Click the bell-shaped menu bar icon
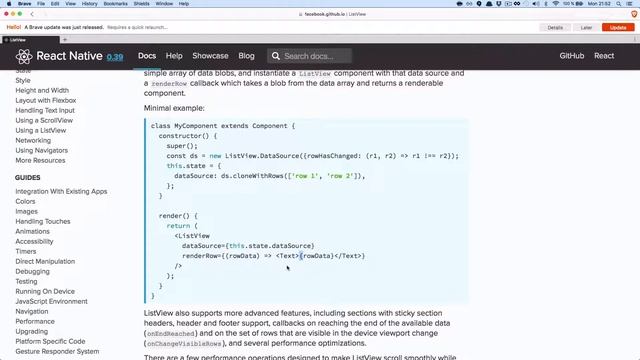The image size is (640, 360). pyautogui.click(x=489, y=4)
